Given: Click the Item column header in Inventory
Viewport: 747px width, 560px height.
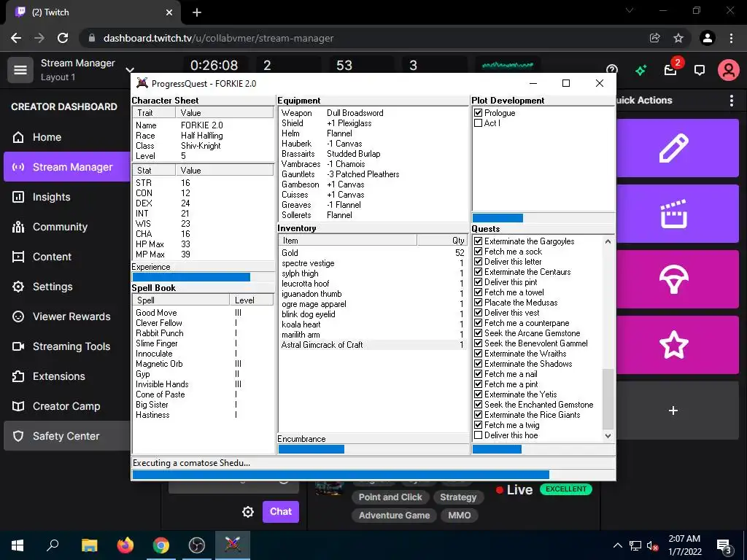Looking at the screenshot, I should tap(348, 241).
